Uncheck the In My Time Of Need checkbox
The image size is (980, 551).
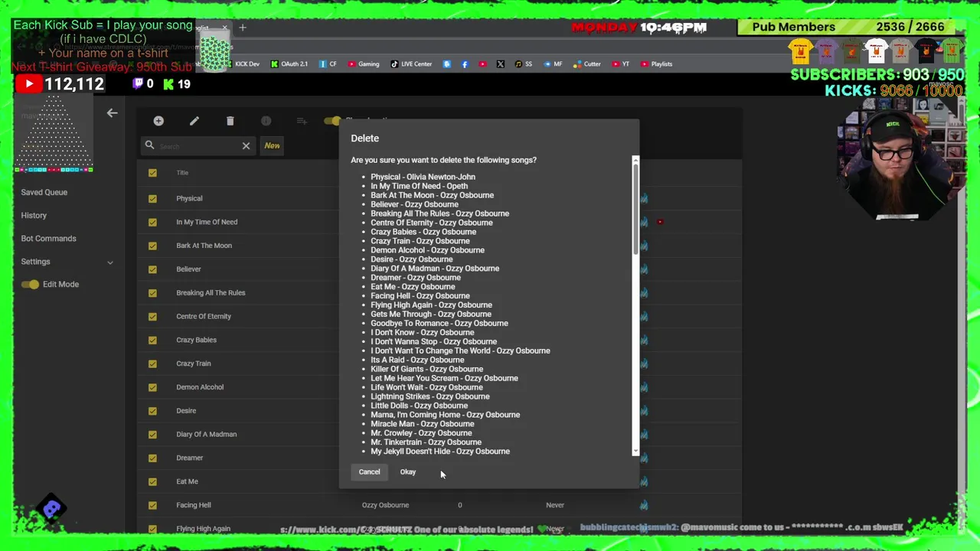152,222
